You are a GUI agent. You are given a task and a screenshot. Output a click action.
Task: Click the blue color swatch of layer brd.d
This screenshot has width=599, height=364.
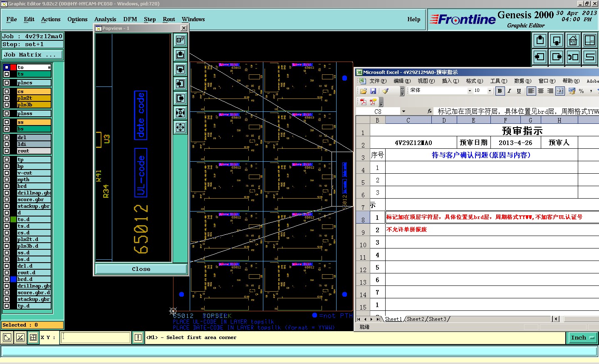click(x=13, y=279)
